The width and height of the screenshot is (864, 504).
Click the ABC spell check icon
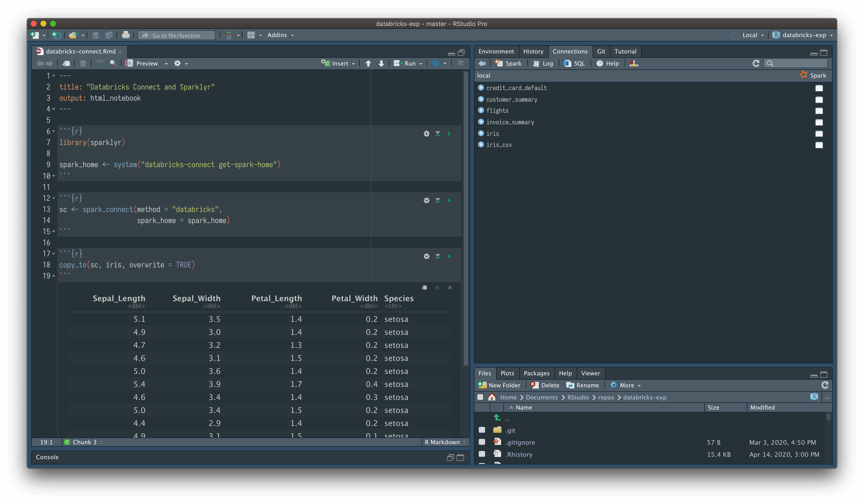[x=100, y=63]
